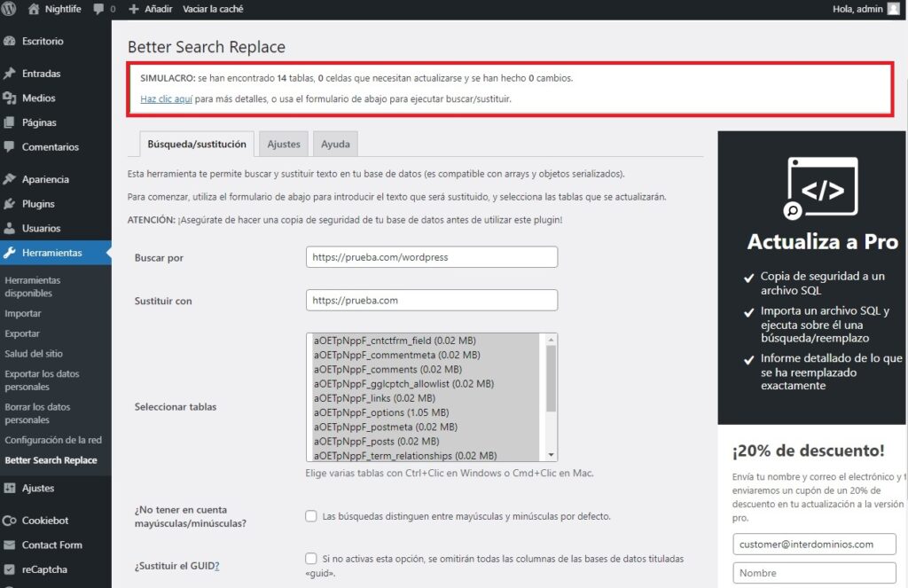Click the Usuarios person icon
908x588 pixels.
point(9,228)
